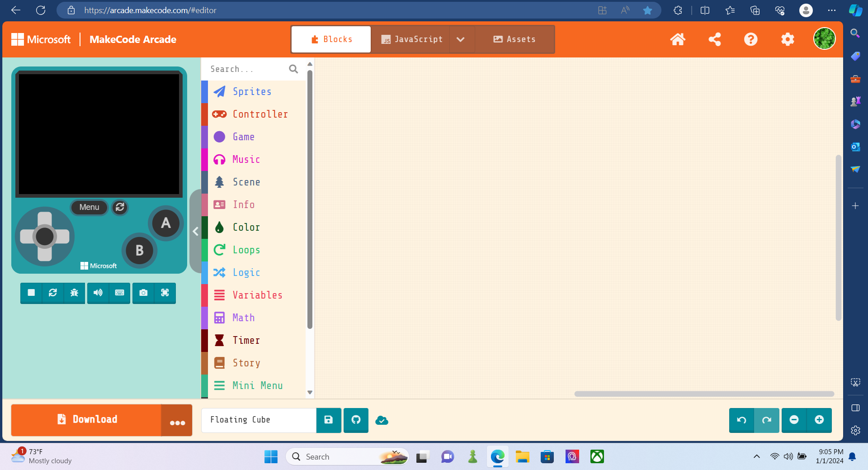Open the Info block category

pyautogui.click(x=253, y=205)
